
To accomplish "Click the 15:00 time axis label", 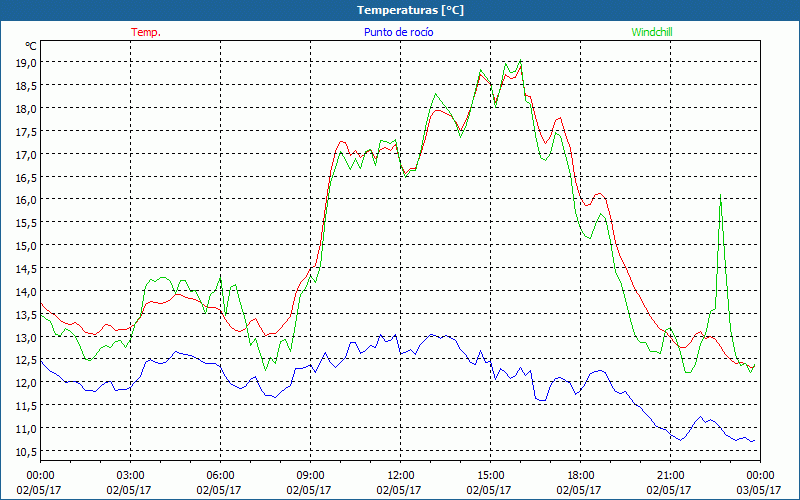I will (490, 476).
